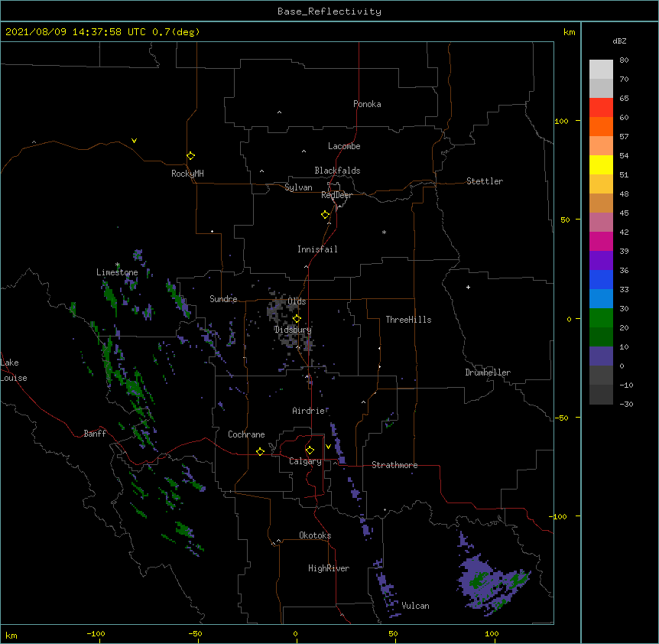This screenshot has width=659, height=644.
Task: Pick the purple legend swatch below 39
Action: [x=601, y=260]
